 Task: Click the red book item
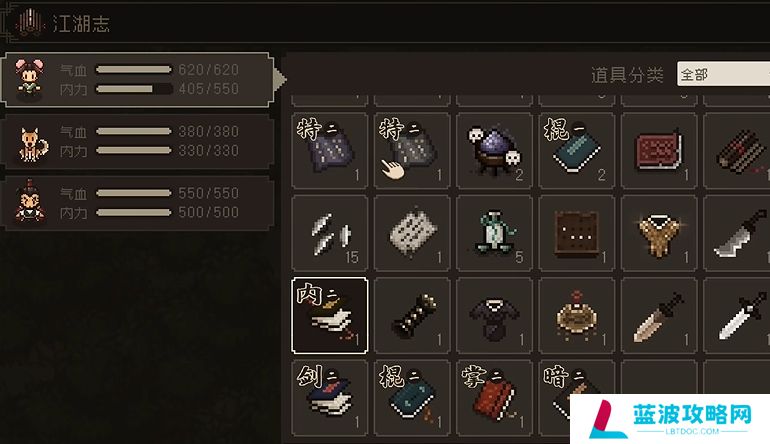click(659, 150)
